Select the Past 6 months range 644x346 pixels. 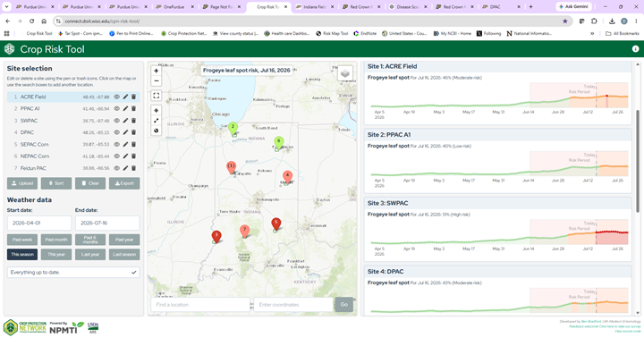[x=90, y=240]
